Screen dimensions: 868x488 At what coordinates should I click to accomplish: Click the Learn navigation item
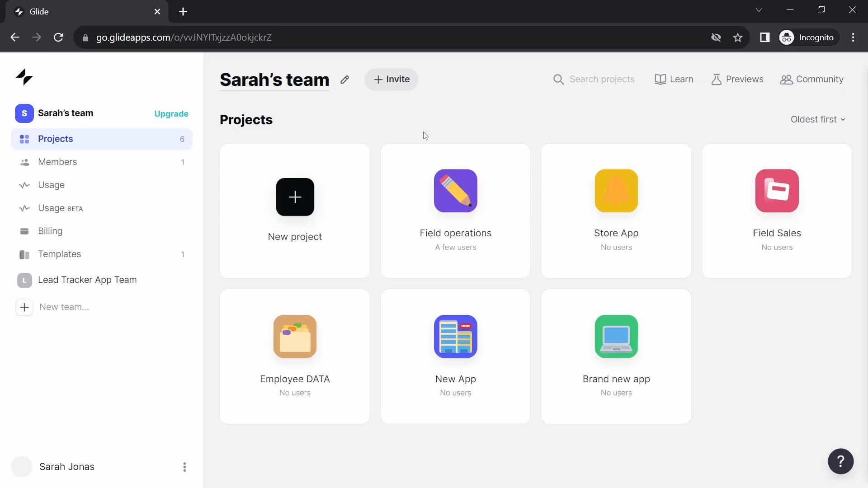tap(674, 79)
